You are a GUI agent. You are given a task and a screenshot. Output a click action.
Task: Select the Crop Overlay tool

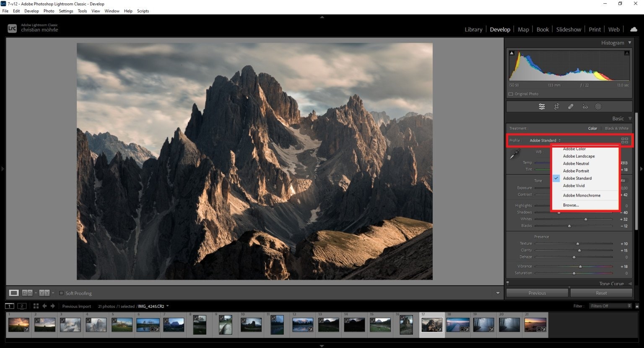(556, 106)
